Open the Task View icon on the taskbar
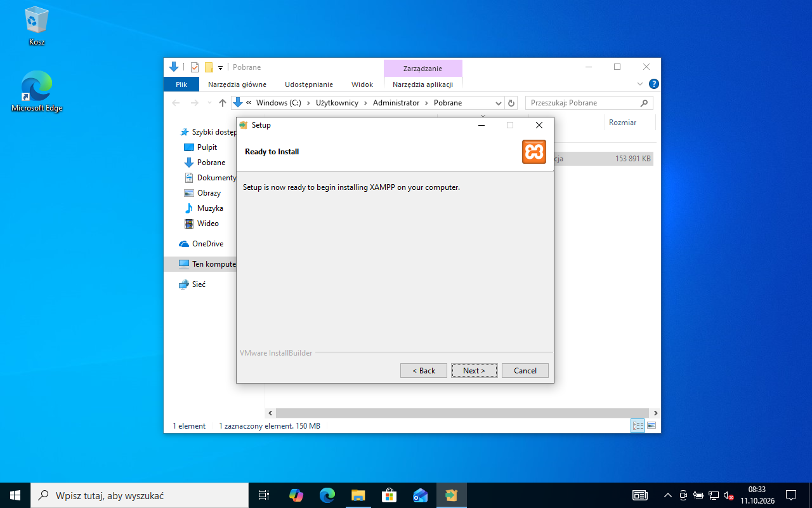This screenshot has height=508, width=812. pyautogui.click(x=264, y=495)
